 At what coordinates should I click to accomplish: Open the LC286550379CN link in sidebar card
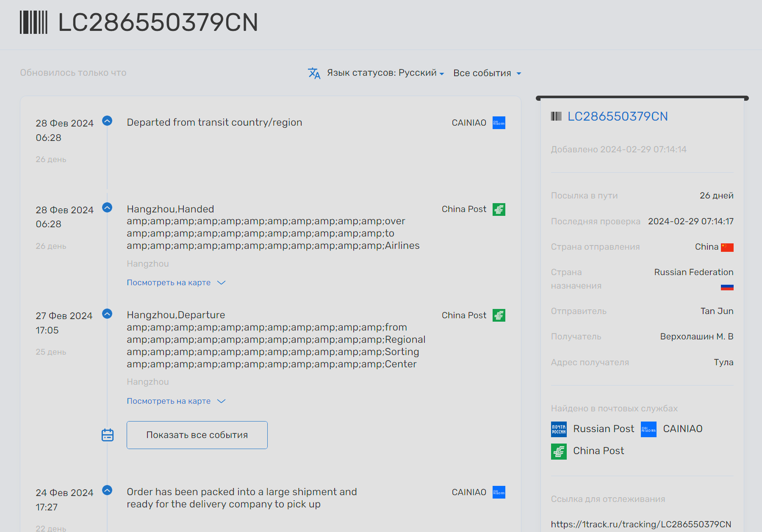coord(617,116)
